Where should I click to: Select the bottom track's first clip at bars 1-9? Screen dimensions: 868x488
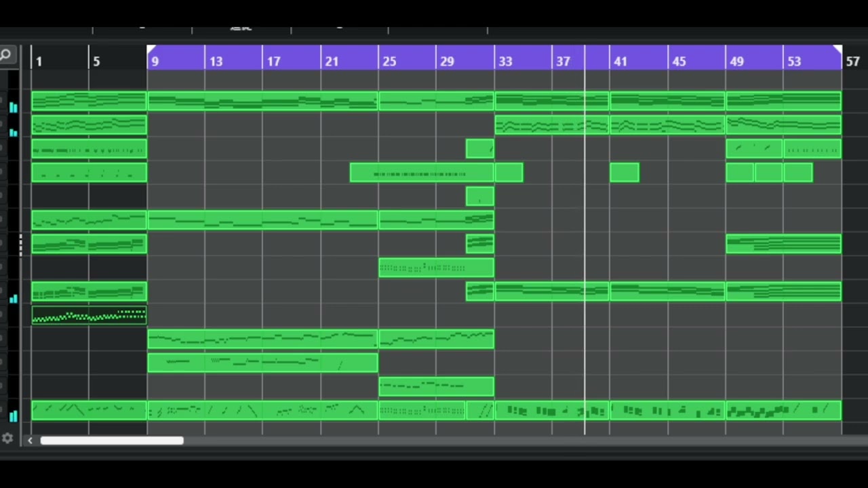click(x=89, y=411)
